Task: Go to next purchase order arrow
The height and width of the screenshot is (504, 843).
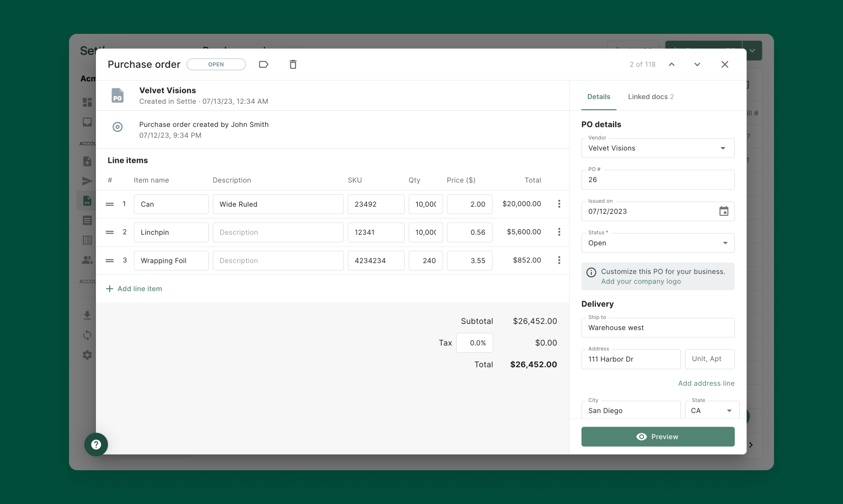Action: click(x=697, y=64)
